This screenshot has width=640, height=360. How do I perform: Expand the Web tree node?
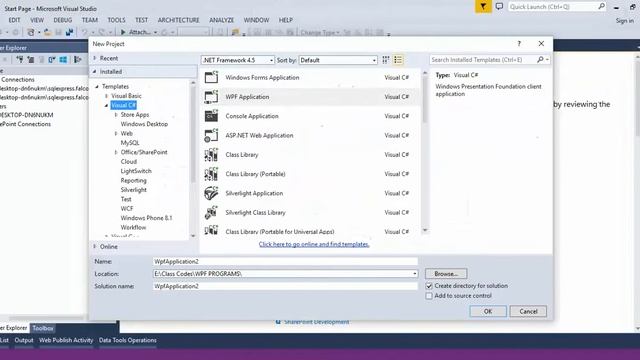(x=116, y=133)
